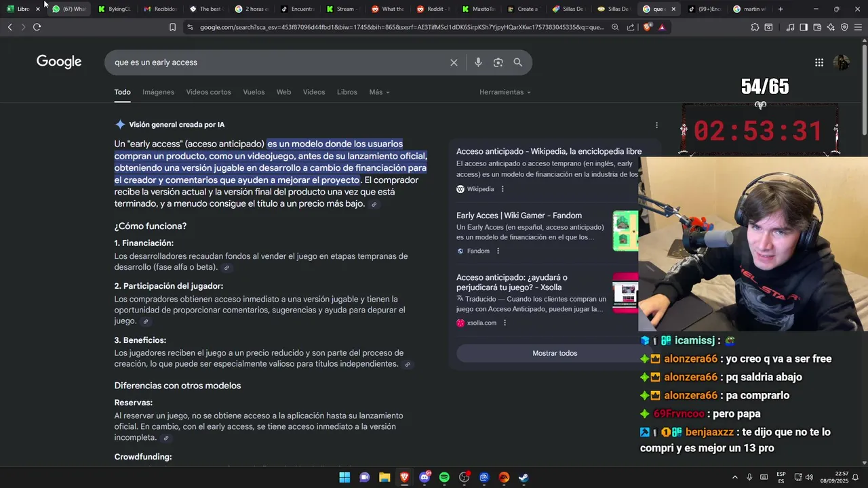Reload the current page
The width and height of the screenshot is (868, 488).
point(37,27)
